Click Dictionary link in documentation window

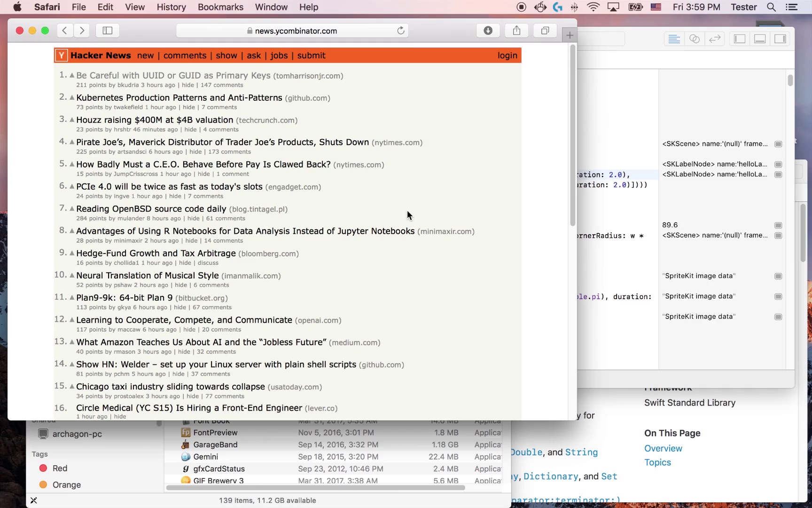551,476
